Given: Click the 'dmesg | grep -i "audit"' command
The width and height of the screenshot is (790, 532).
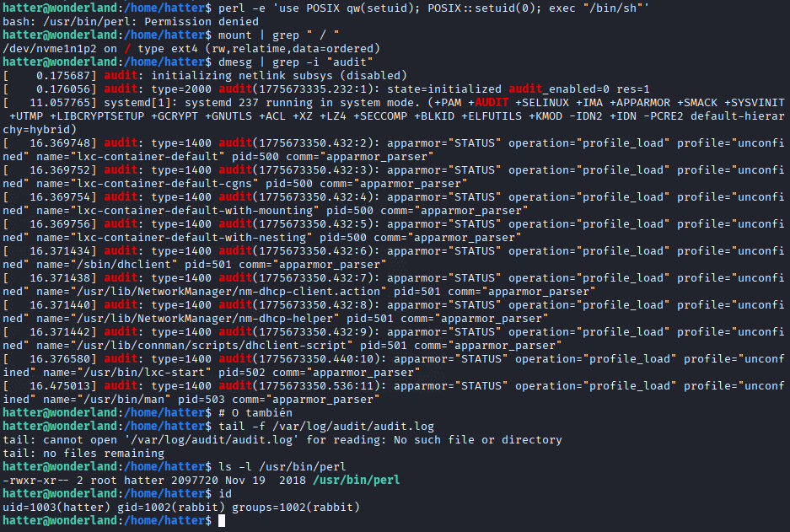Looking at the screenshot, I should click(x=296, y=62).
